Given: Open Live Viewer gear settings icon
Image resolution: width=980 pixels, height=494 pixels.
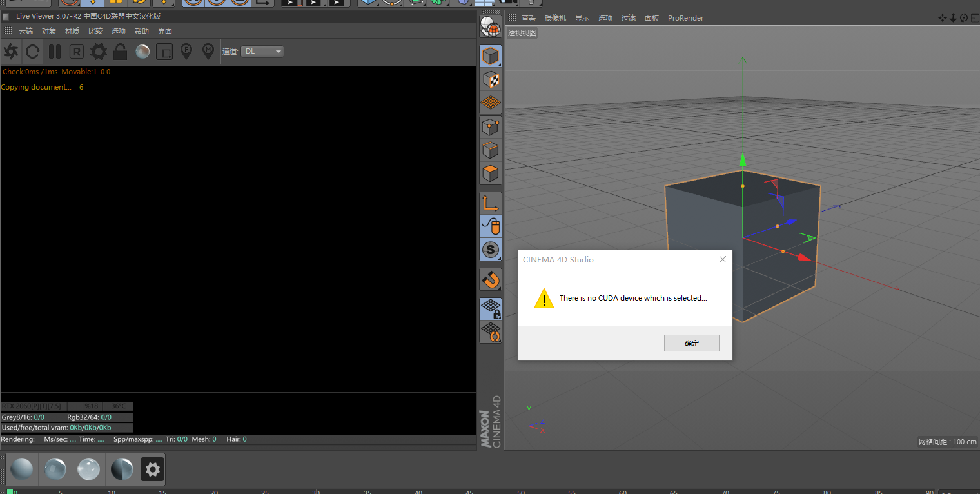Looking at the screenshot, I should [99, 52].
